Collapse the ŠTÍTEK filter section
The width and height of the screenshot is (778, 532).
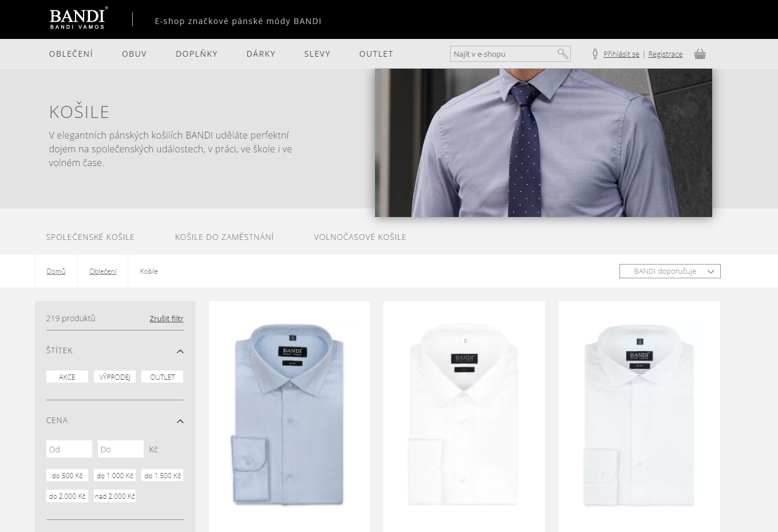tap(180, 351)
